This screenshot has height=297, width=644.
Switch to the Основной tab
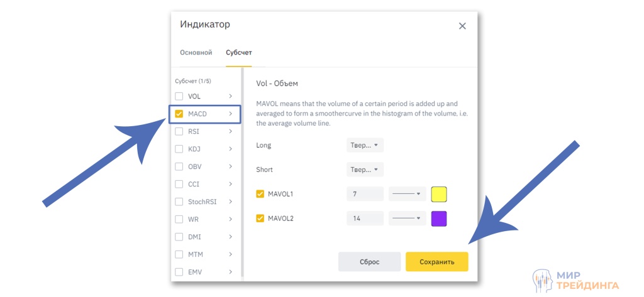point(196,53)
